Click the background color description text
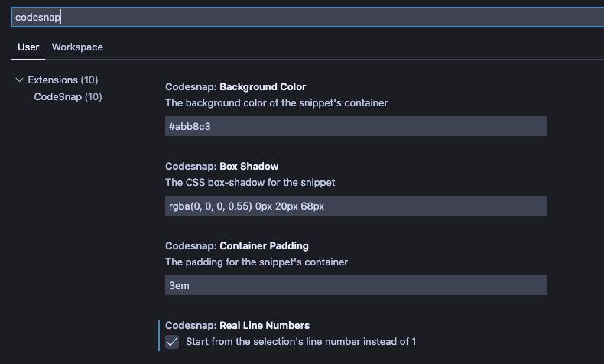This screenshot has width=604, height=364. (x=276, y=103)
